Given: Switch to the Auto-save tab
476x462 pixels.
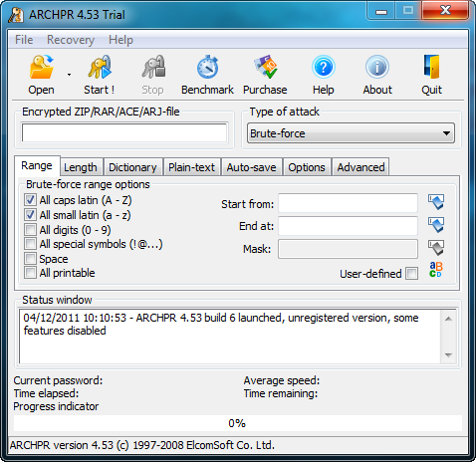Looking at the screenshot, I should [252, 167].
